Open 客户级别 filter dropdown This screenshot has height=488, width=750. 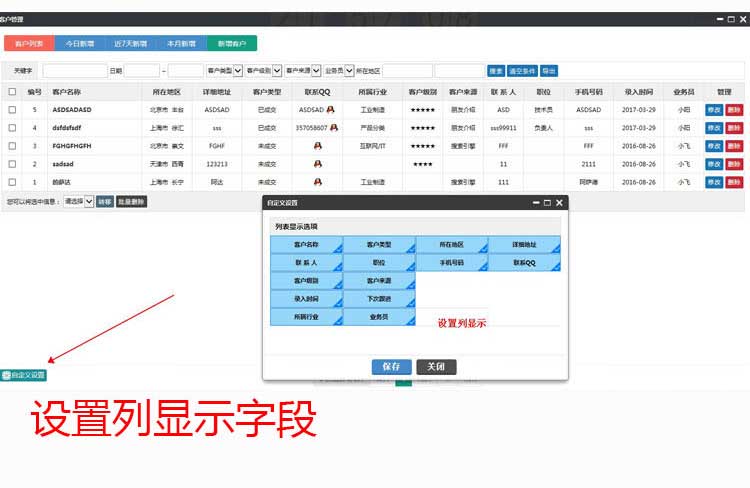click(264, 71)
